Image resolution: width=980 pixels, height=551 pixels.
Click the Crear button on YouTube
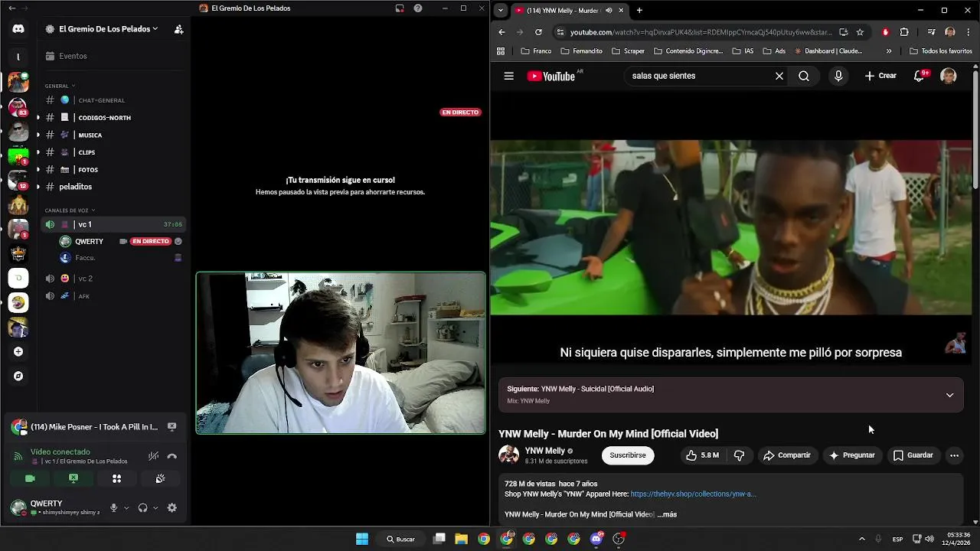(x=880, y=76)
